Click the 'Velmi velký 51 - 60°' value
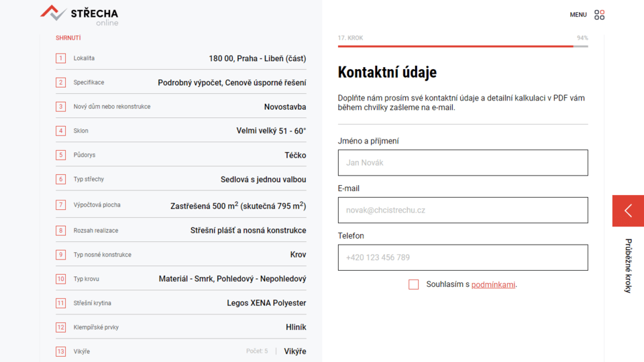This screenshot has width=644, height=362. tap(271, 131)
